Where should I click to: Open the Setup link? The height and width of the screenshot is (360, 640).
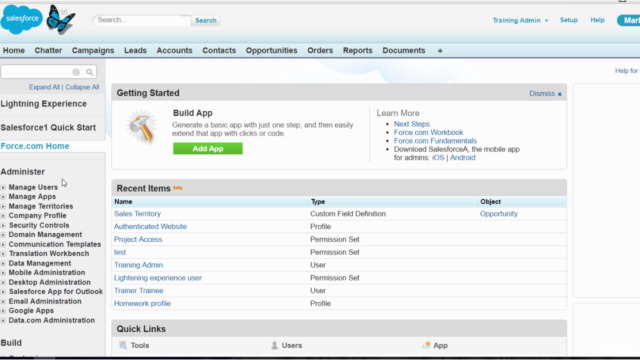(569, 20)
